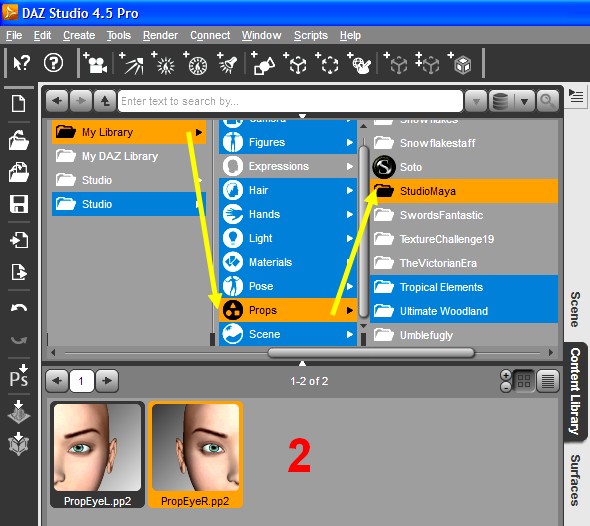The height and width of the screenshot is (526, 590).
Task: Expand the Figures category arrow
Action: (x=350, y=143)
